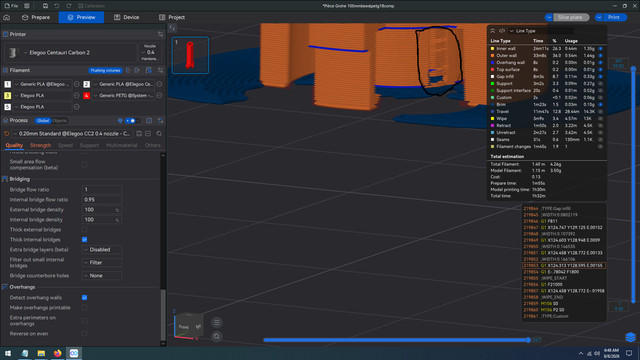640x360 pixels.
Task: Open the Speed settings tab
Action: point(65,145)
